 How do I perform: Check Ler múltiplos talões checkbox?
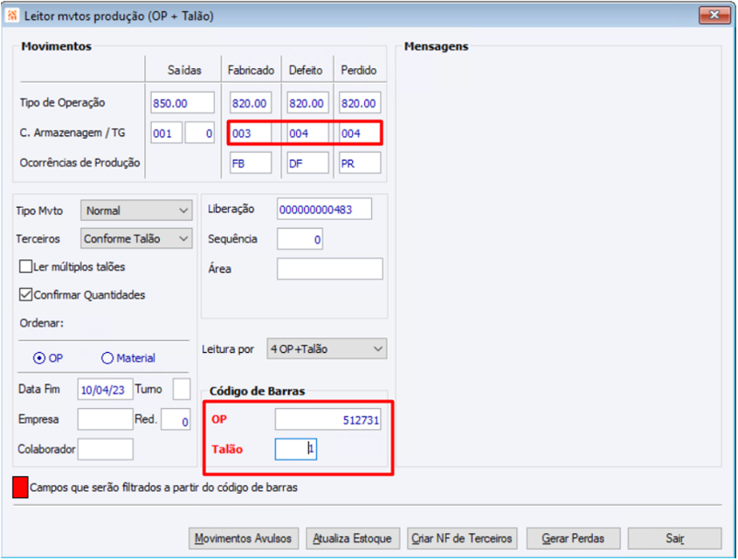pos(26,266)
